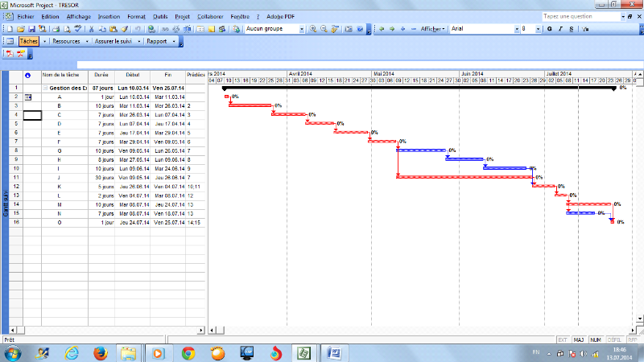Hide subtasks with the minus icon

414,29
